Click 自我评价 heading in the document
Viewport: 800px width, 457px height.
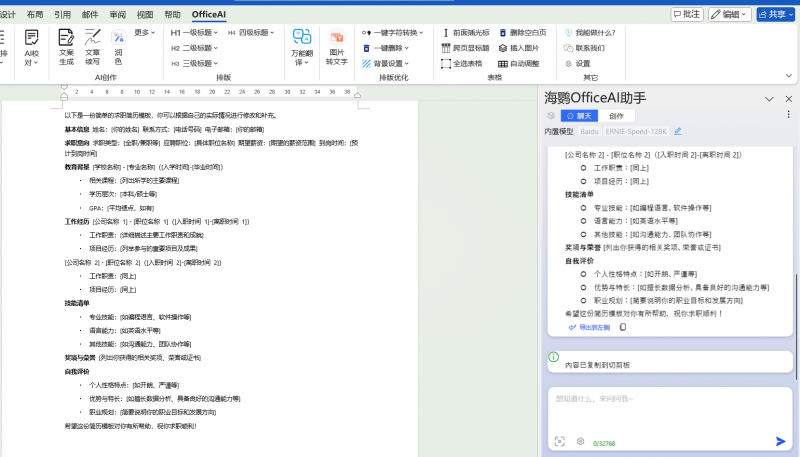[77, 371]
